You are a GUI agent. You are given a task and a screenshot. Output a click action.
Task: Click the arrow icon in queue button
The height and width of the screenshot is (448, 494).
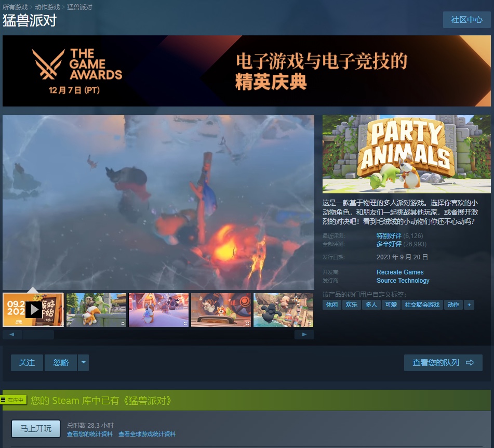click(x=470, y=363)
